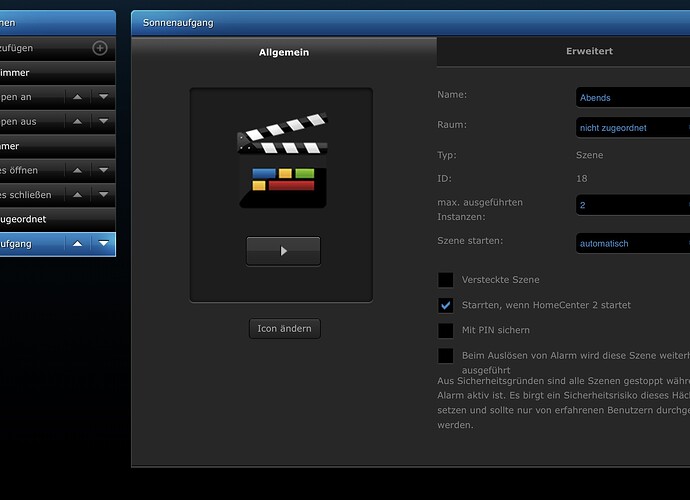Run the scene with play button

(283, 251)
